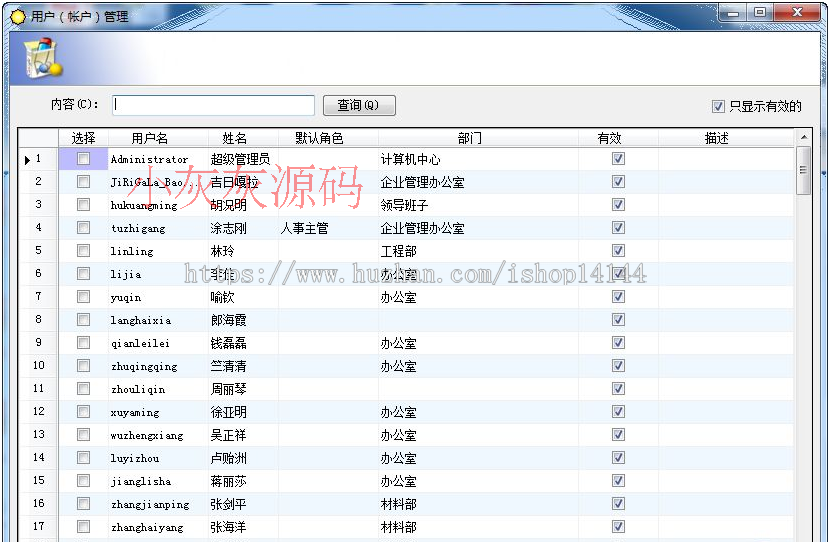831x542 pixels.
Task: Uncheck the 有效 checkbox for xuyaming
Action: coord(618,412)
